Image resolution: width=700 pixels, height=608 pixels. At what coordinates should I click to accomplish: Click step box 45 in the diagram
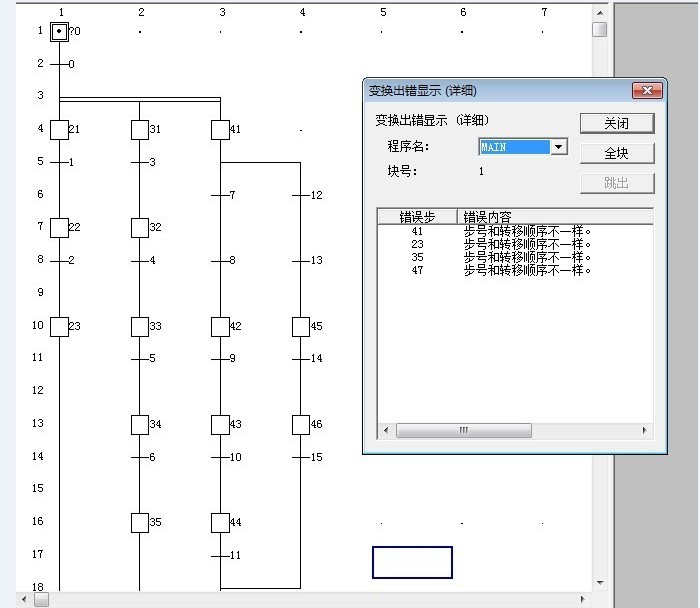(301, 326)
